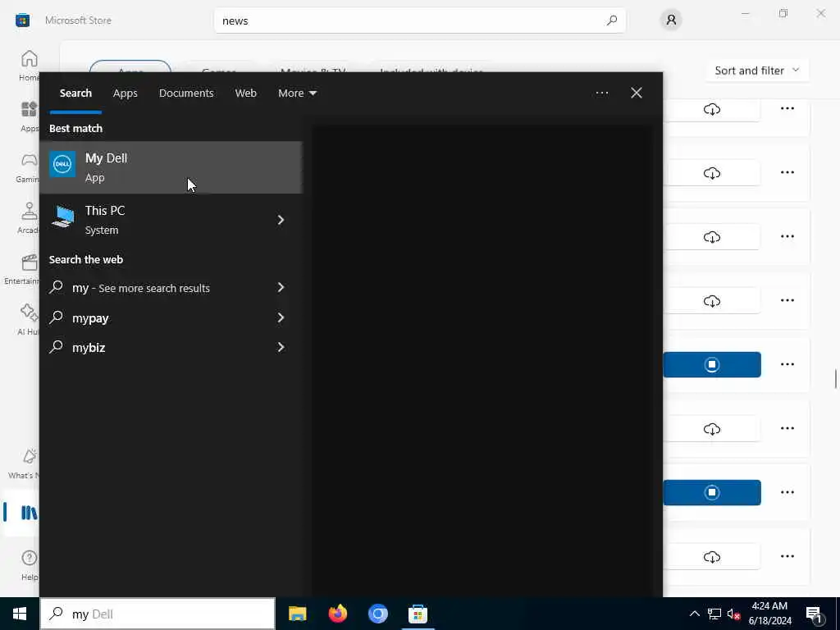Click the bottommost cloud download button

[x=711, y=557]
